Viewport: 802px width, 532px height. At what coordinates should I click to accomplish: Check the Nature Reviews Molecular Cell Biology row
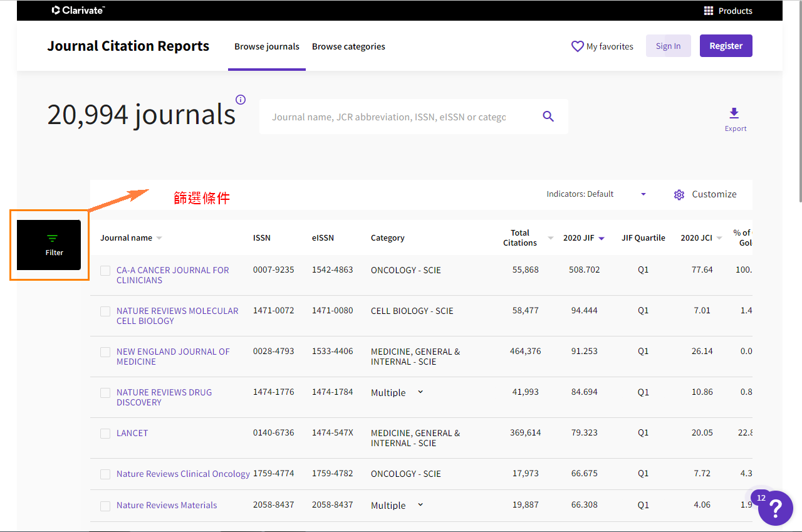(x=105, y=311)
